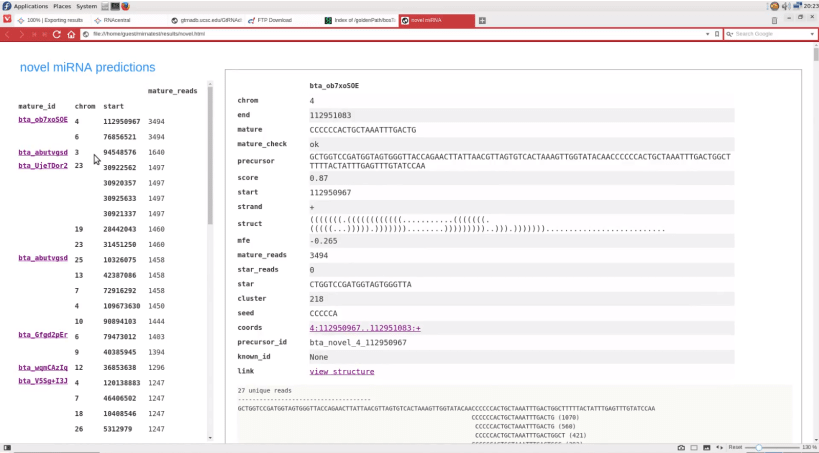Open the System menu
819x453 pixels.
tap(87, 6)
